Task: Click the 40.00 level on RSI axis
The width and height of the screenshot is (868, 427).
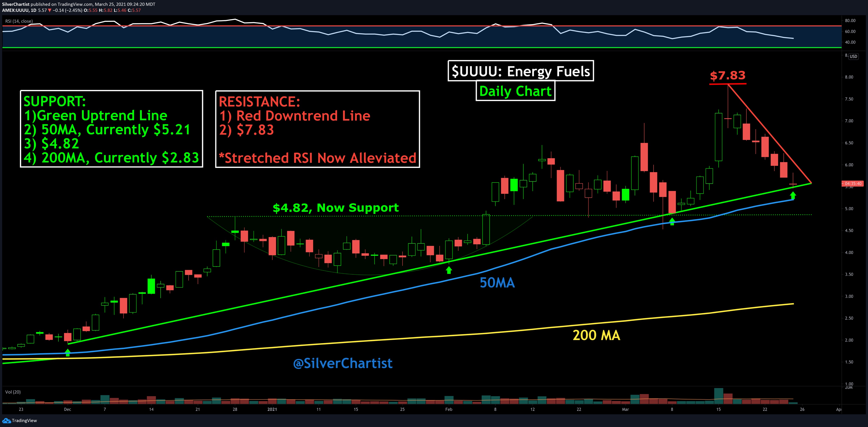Action: click(x=850, y=42)
